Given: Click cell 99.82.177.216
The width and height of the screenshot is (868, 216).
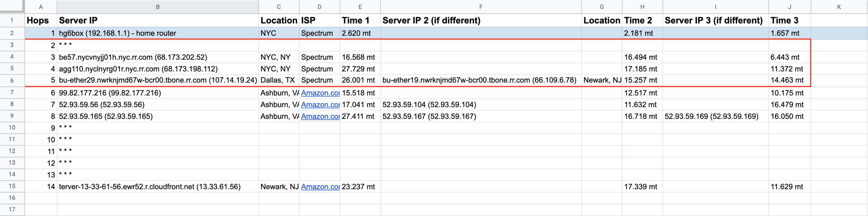Looking at the screenshot, I should coord(158,93).
